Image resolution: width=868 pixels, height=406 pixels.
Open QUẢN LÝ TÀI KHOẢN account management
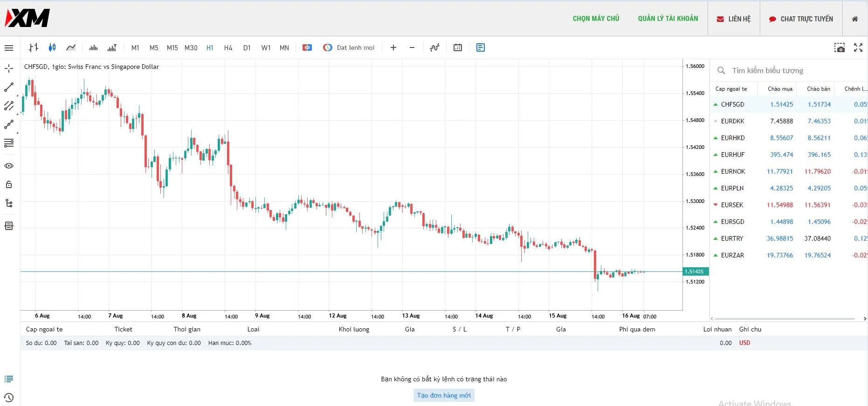pos(668,19)
